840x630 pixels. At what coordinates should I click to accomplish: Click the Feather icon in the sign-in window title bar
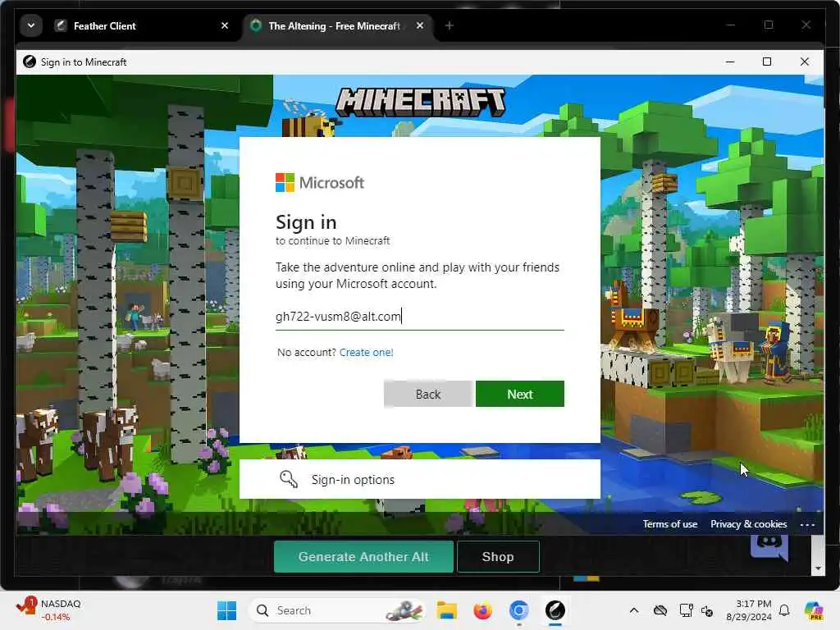tap(30, 62)
